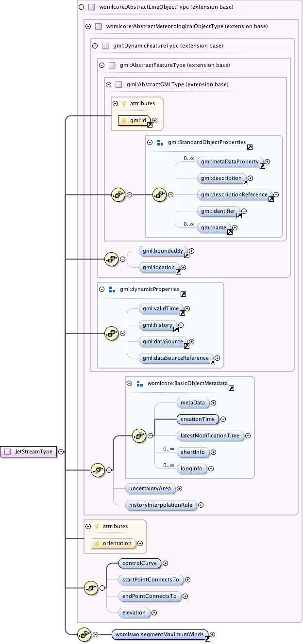The height and width of the screenshot is (644, 303).
Task: Expand the shortInfo element
Action: (213, 452)
